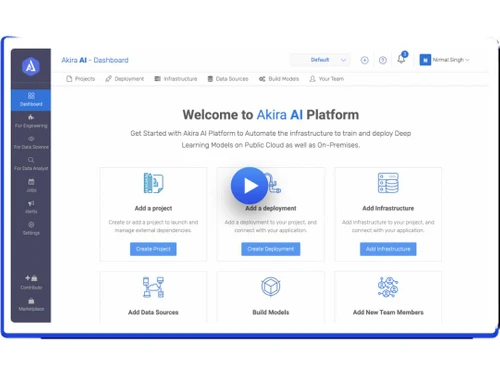Open Jobs in the sidebar
500x375 pixels.
pyautogui.click(x=31, y=186)
